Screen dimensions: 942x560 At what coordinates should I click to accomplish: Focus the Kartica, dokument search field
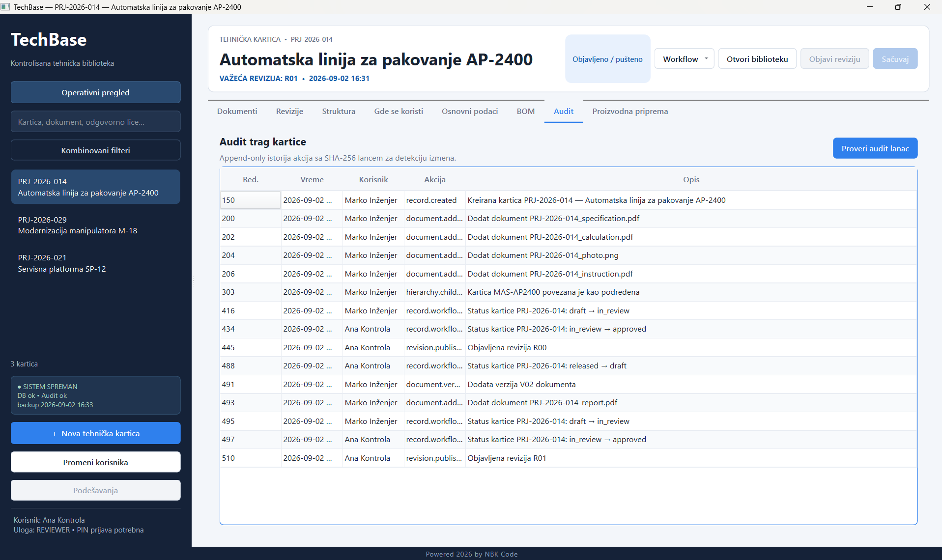[95, 122]
